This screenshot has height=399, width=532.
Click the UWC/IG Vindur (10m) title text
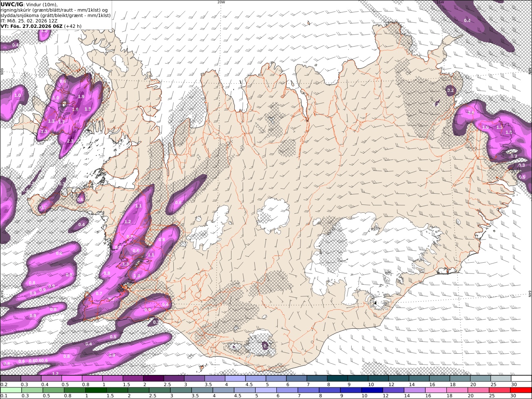29,4
